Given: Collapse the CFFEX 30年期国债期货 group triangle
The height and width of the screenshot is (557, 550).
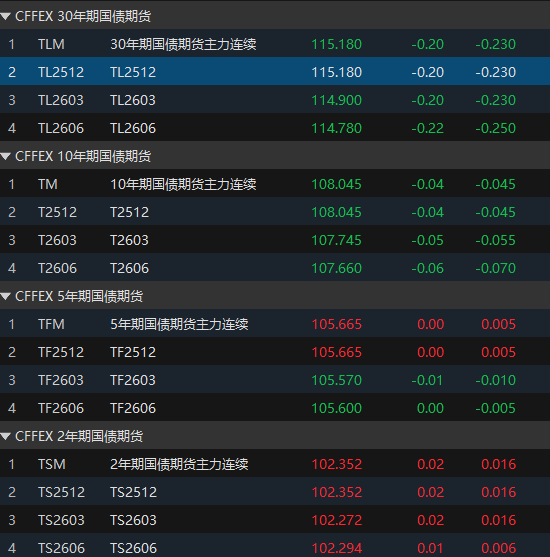Looking at the screenshot, I should [x=5, y=16].
